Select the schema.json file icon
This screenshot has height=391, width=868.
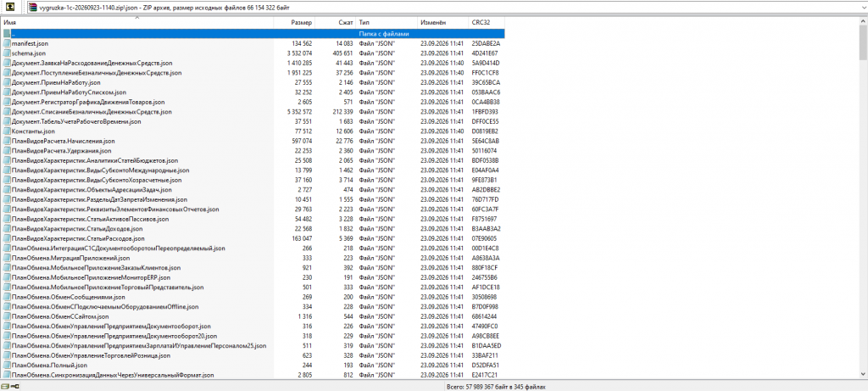7,53
